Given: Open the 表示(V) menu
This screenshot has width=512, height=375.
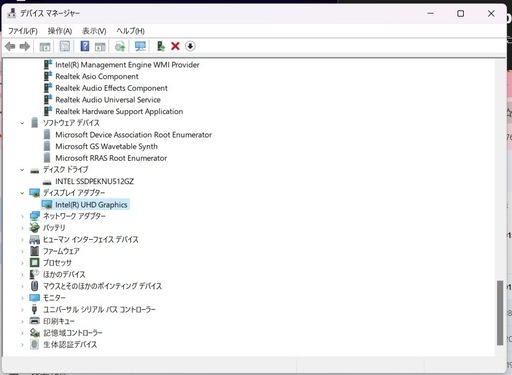Looking at the screenshot, I should tap(94, 31).
